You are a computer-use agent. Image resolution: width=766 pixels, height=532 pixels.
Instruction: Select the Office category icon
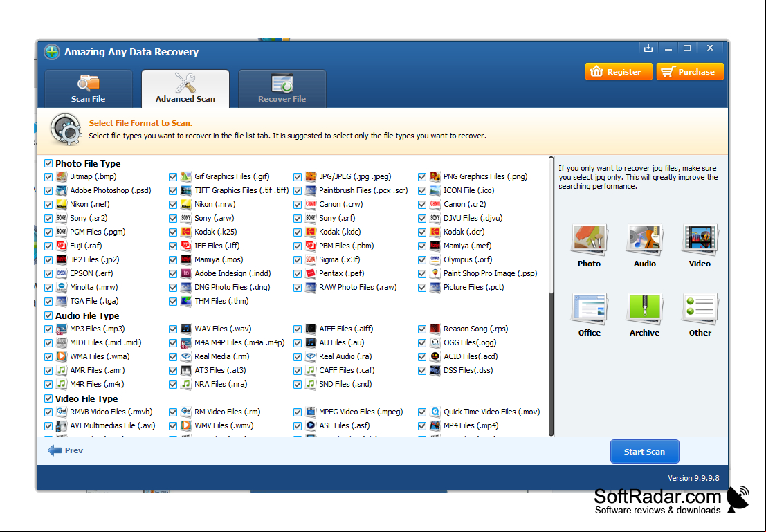tap(589, 309)
